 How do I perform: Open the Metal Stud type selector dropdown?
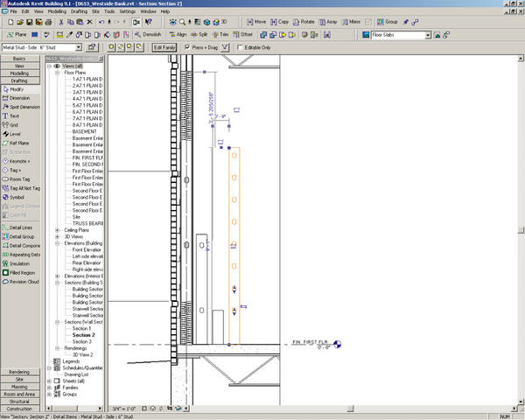(78, 47)
